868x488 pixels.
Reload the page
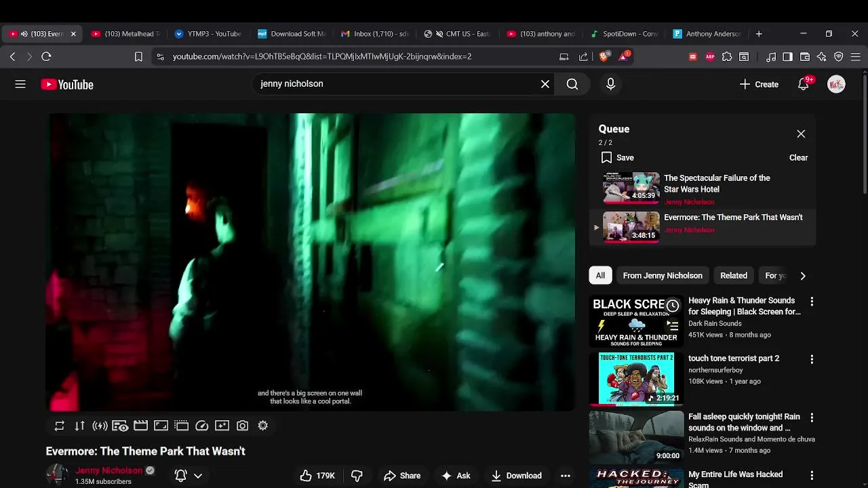[46, 57]
